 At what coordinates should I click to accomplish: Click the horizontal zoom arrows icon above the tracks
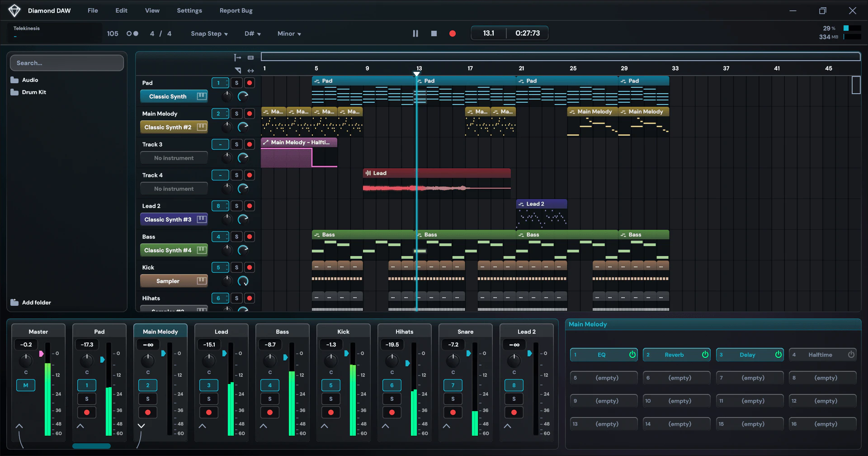(250, 71)
